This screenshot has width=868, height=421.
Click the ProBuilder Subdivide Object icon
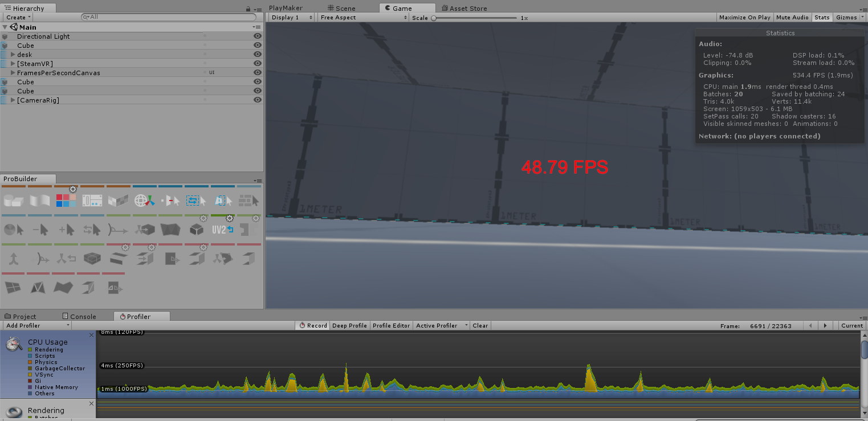coord(92,259)
